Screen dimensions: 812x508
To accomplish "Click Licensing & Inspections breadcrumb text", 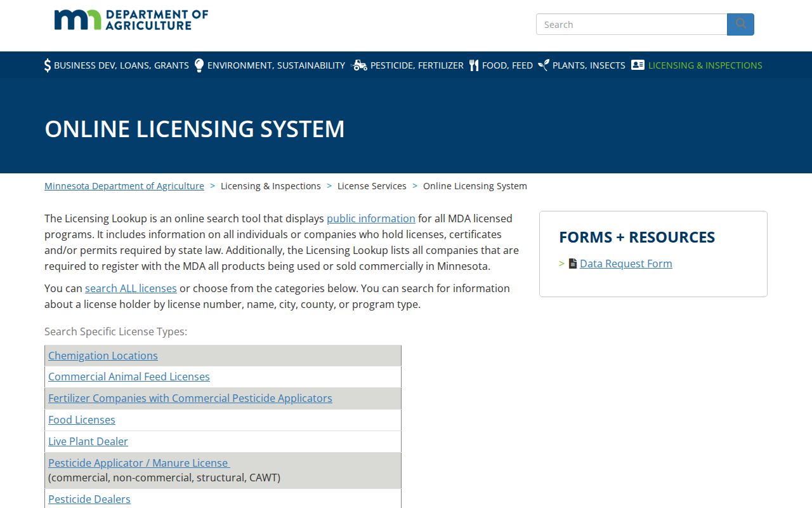I will click(271, 186).
